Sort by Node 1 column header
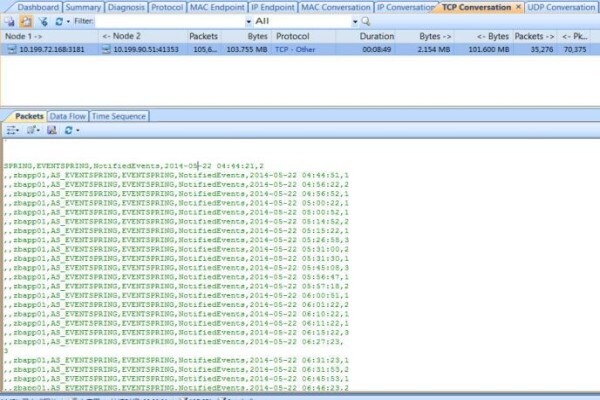The image size is (600, 400). 49,36
